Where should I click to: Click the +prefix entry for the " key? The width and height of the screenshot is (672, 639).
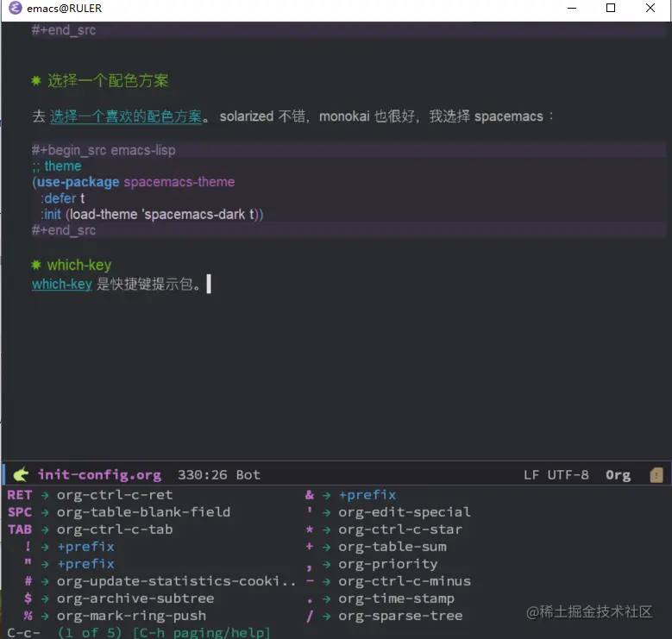(x=85, y=564)
